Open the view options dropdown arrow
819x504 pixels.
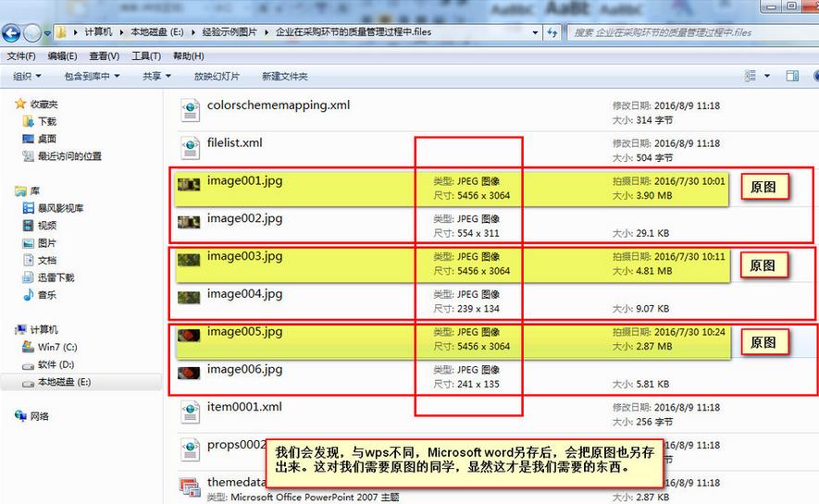pyautogui.click(x=767, y=76)
